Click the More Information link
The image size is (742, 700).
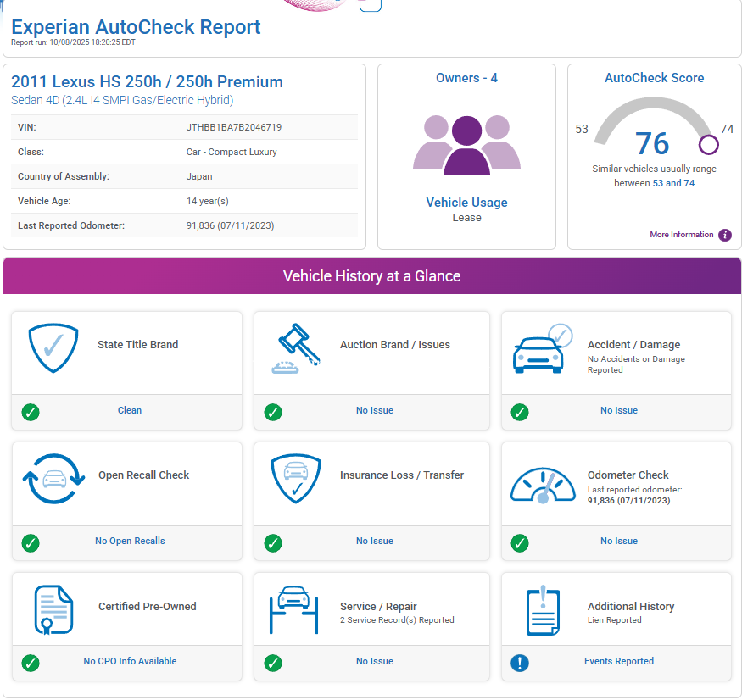(681, 235)
